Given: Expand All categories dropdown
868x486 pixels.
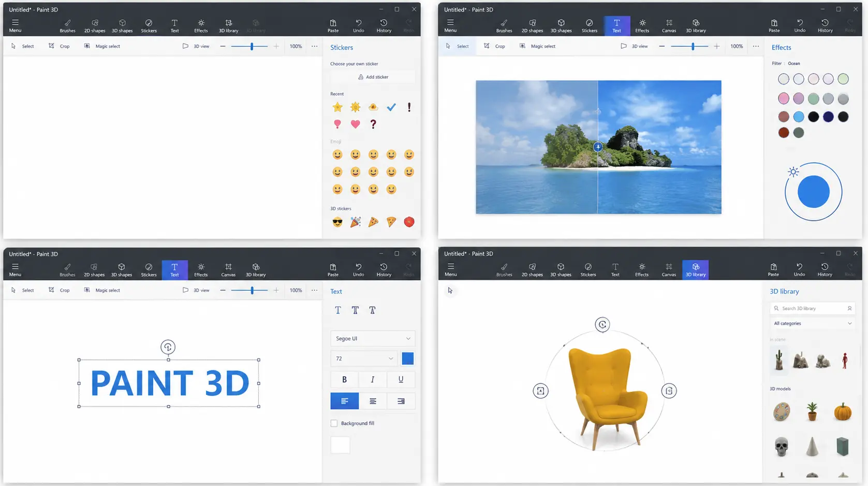Looking at the screenshot, I should 813,323.
